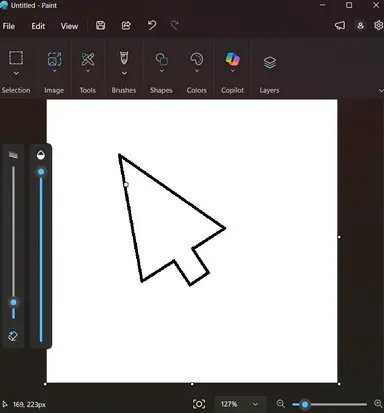Click the Shapes icon

click(x=162, y=59)
